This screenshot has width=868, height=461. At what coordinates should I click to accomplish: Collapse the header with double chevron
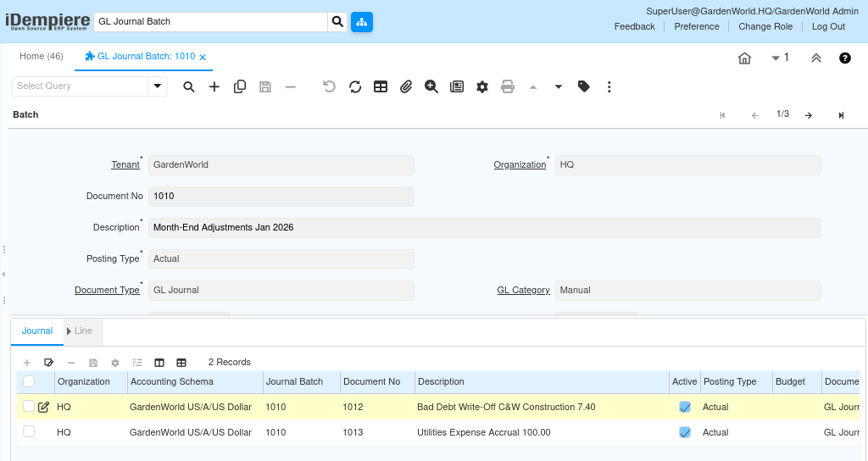click(816, 58)
